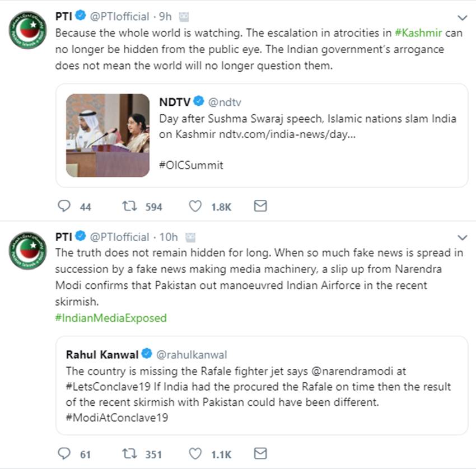Open PTI avatar on second tweet

(x=28, y=251)
